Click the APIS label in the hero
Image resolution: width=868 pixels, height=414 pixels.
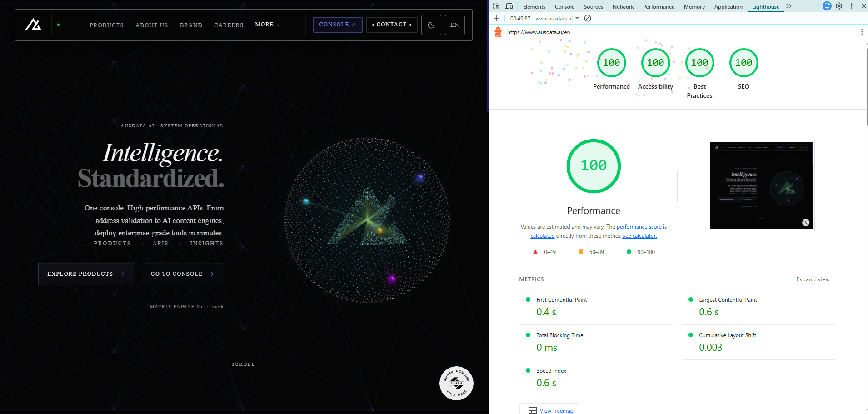click(160, 244)
